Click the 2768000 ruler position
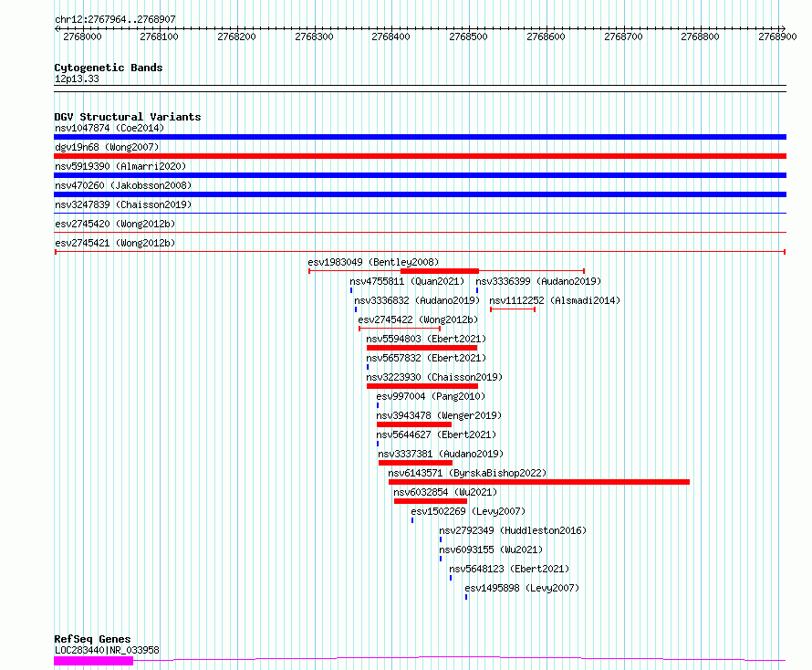Viewport: 812px width, 670px height. tap(82, 37)
